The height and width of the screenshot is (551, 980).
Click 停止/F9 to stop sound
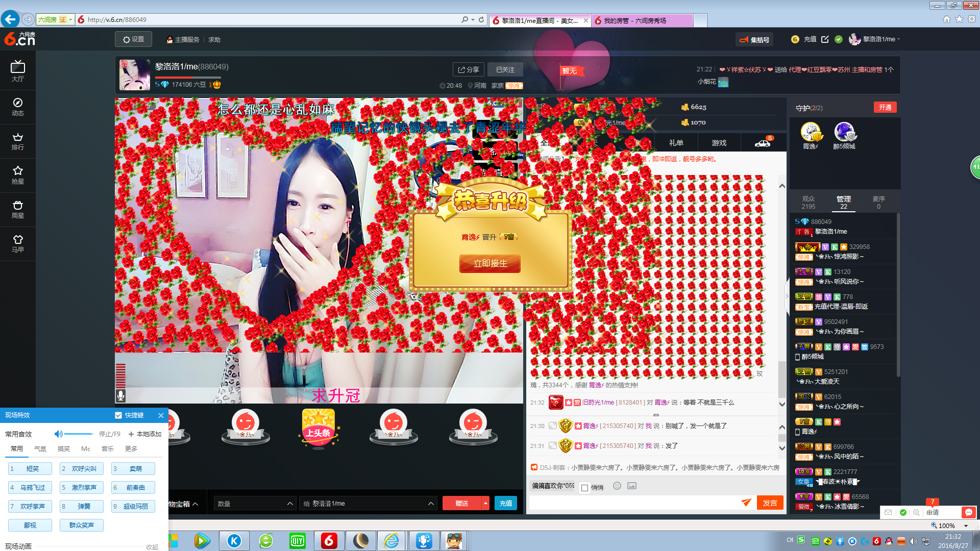click(x=110, y=434)
